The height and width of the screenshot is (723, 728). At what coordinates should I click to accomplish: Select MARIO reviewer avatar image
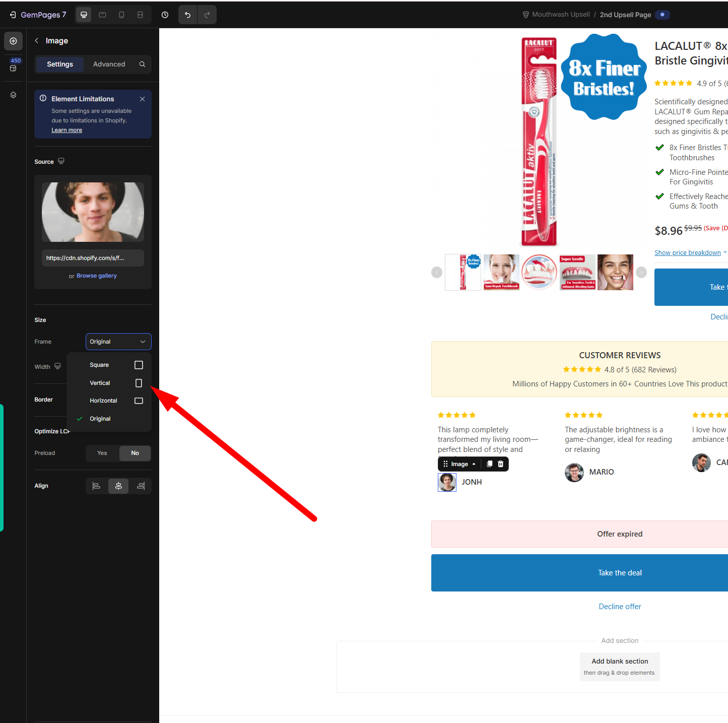pos(574,472)
